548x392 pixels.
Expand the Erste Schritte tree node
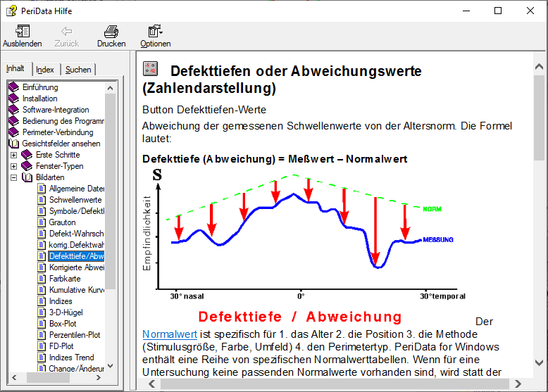[x=13, y=155]
